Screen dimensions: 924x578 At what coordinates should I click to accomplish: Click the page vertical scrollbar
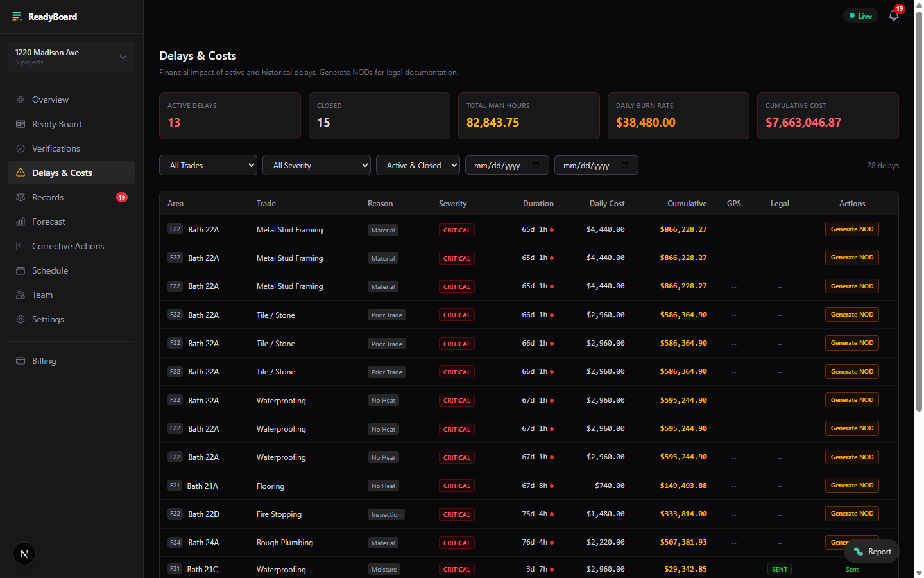919,211
